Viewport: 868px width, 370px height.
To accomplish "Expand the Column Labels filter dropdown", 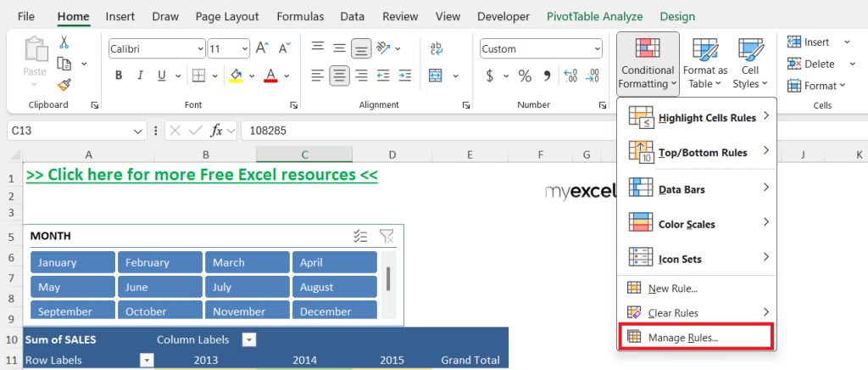I will point(249,339).
